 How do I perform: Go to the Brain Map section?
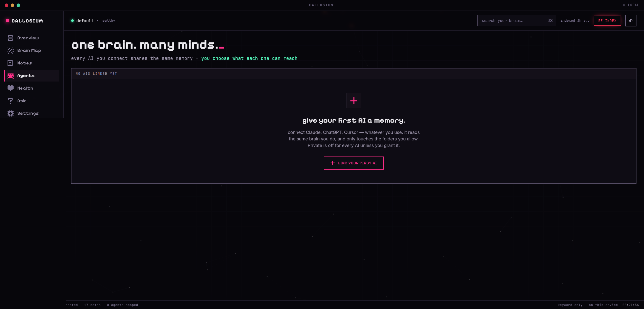tap(32, 50)
